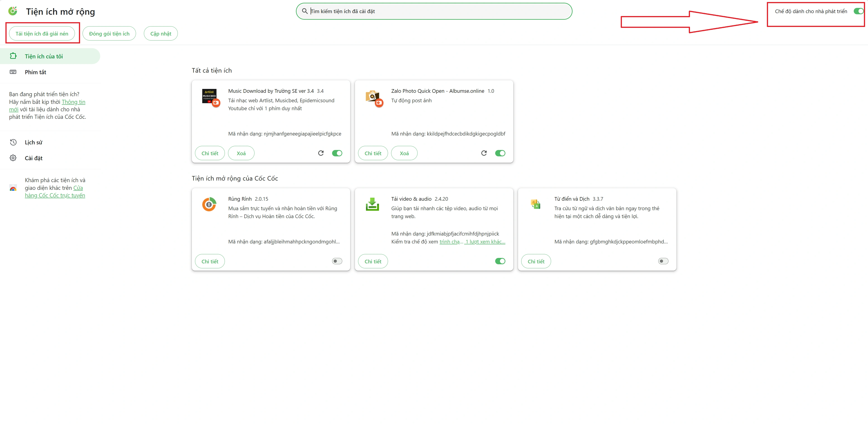Click Xoá on Zalo Photo extension
The height and width of the screenshot is (424, 868).
coord(404,153)
